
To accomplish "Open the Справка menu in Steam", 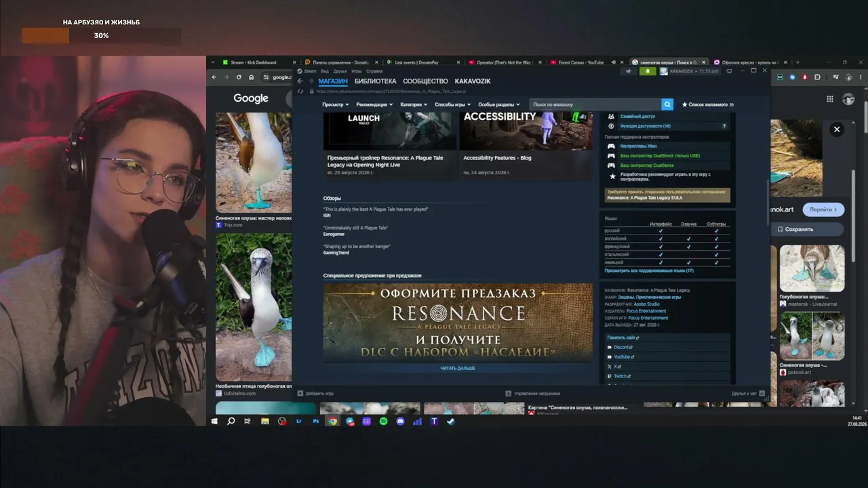I will pos(374,71).
